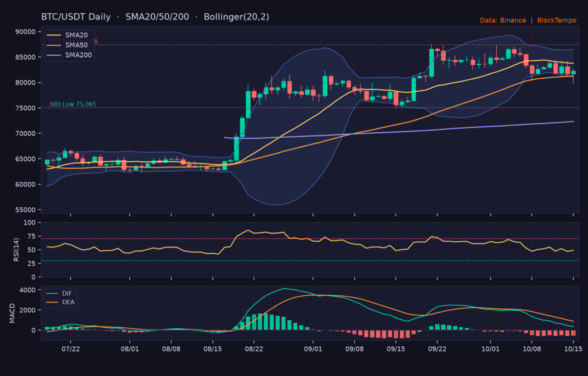Viewport: 588px width, 376px height.
Task: Click the 60000 price axis label
Action: coord(25,184)
